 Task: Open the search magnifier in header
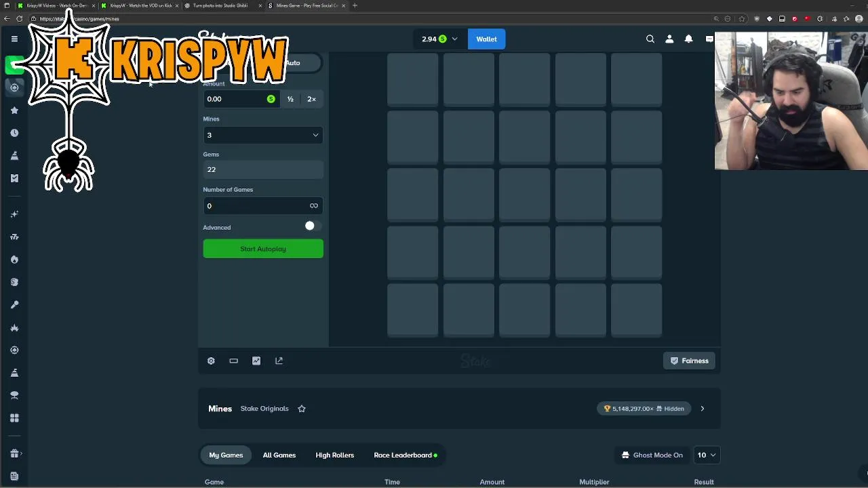click(650, 39)
